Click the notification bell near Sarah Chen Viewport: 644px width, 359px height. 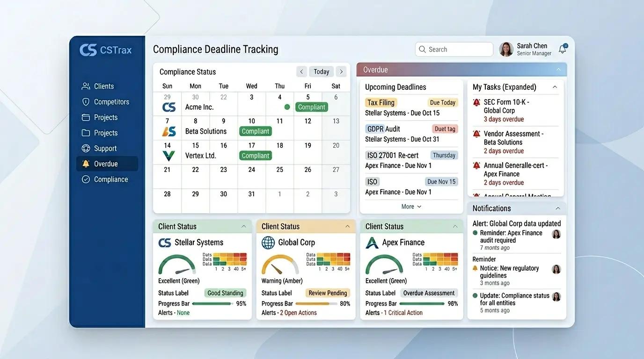click(562, 49)
